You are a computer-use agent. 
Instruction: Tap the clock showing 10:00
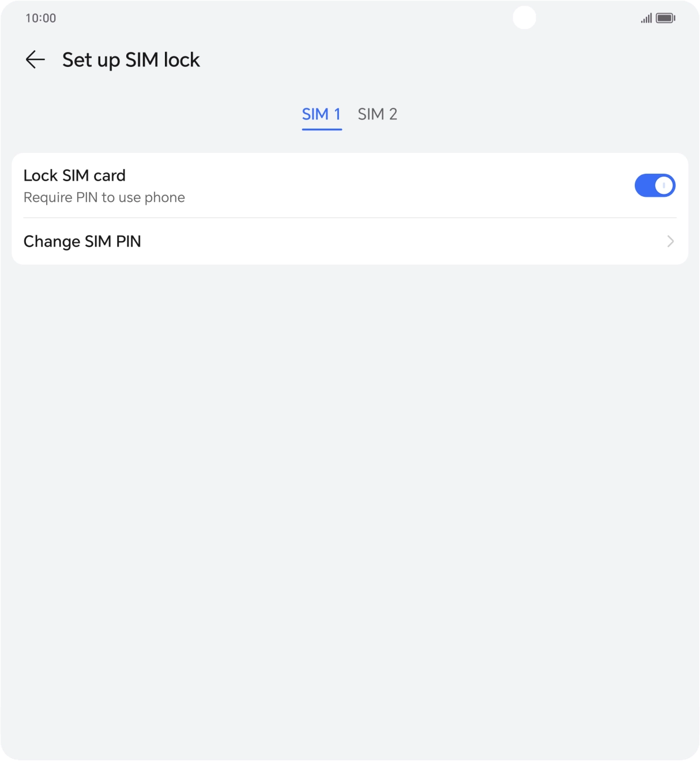point(40,18)
